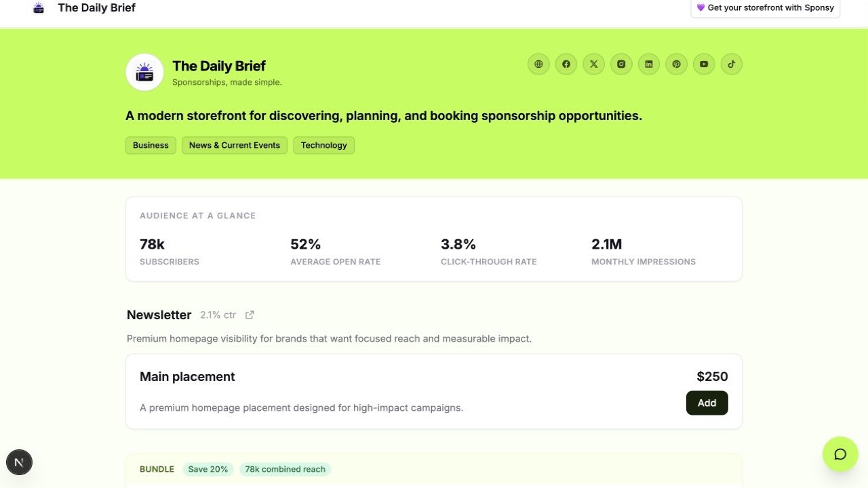Screen dimensions: 868x488
Task: Add the Main placement to cart
Action: [707, 403]
